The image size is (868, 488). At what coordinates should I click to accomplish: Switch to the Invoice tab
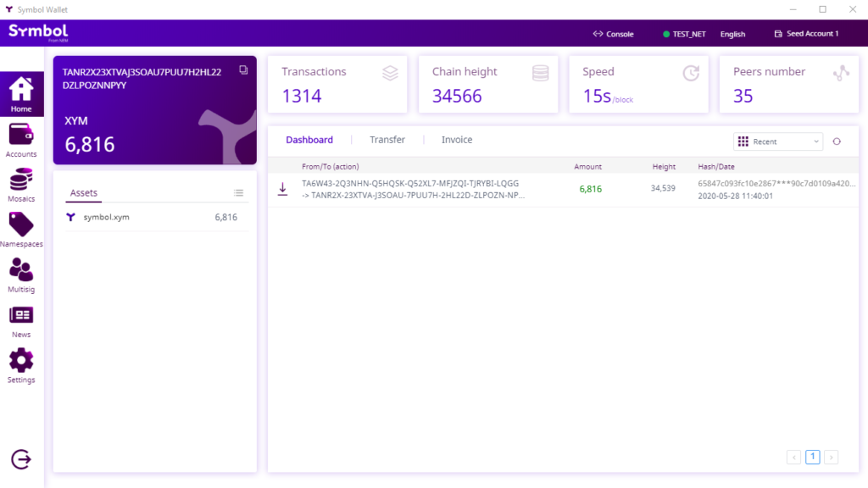tap(457, 140)
